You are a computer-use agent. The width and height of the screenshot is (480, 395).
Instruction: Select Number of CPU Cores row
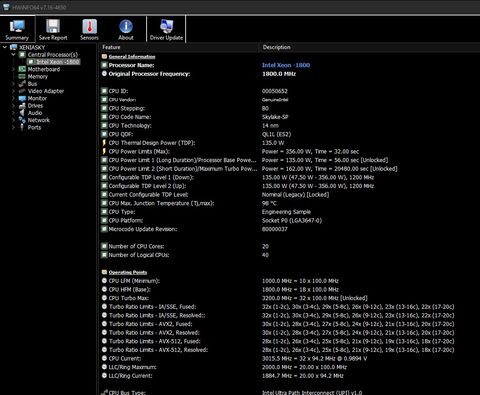tap(289, 246)
